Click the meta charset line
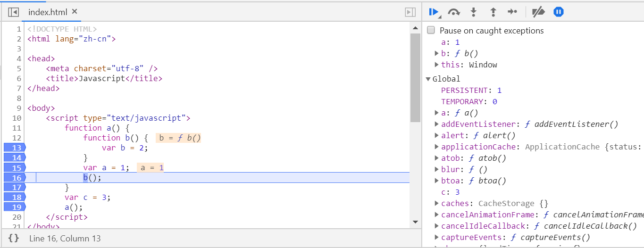 (x=101, y=68)
